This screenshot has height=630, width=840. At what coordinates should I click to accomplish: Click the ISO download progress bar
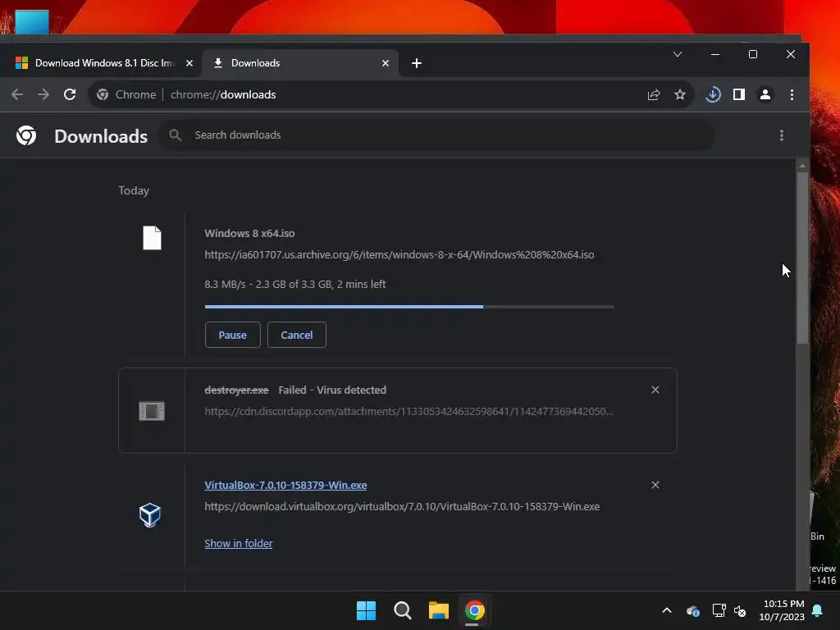[x=409, y=307]
